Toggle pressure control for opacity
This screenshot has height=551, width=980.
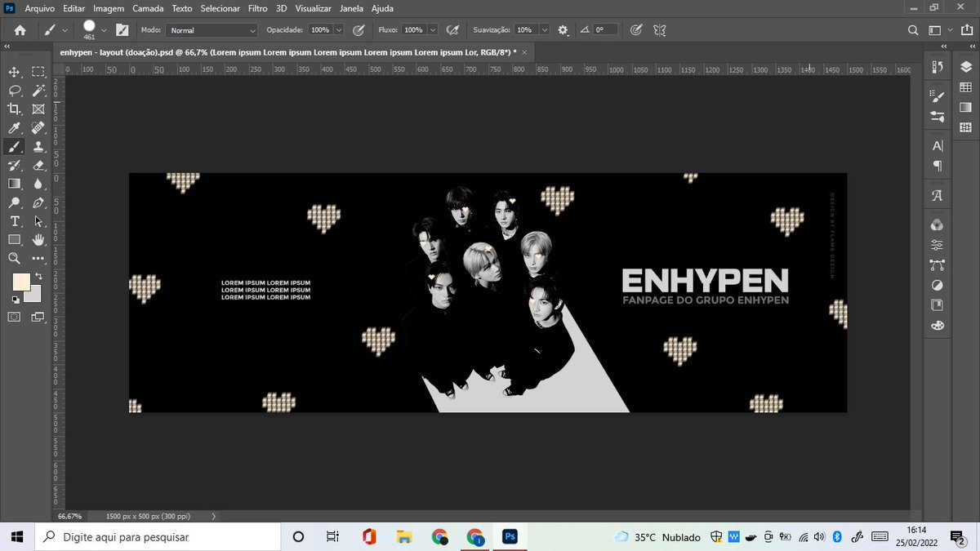[x=358, y=29]
